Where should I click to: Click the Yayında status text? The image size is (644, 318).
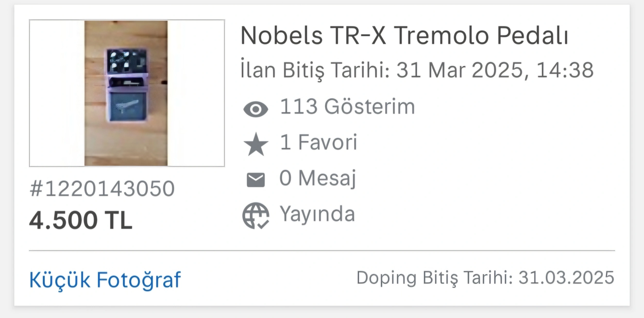(317, 214)
